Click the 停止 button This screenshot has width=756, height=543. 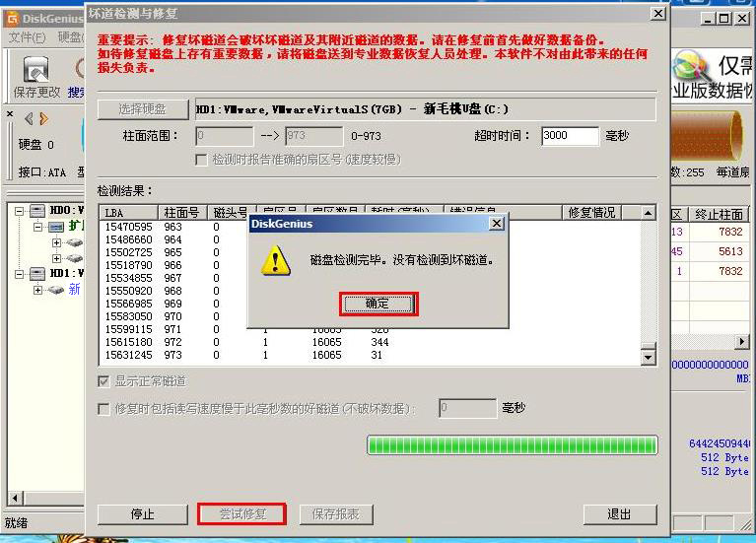click(x=143, y=514)
